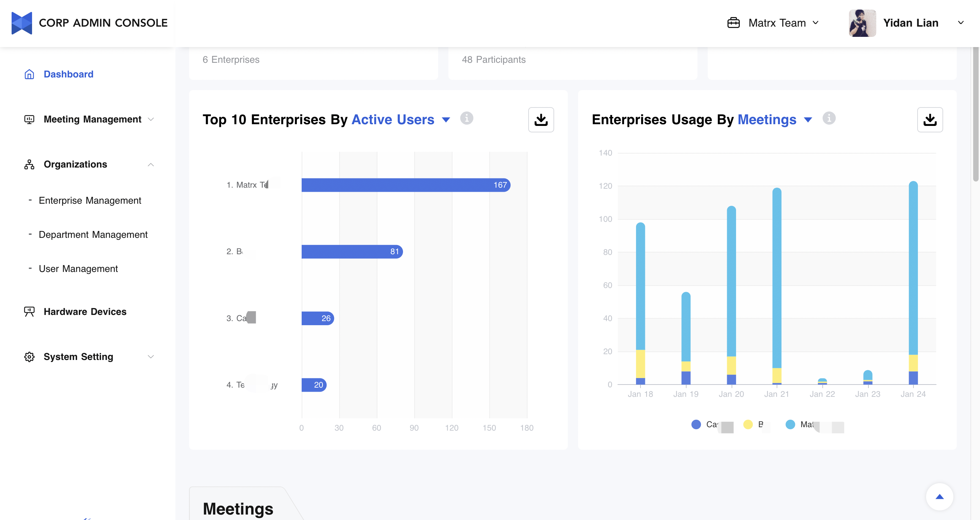Screen dimensions: 980x520
Task: Go to User Management
Action: 78,269
